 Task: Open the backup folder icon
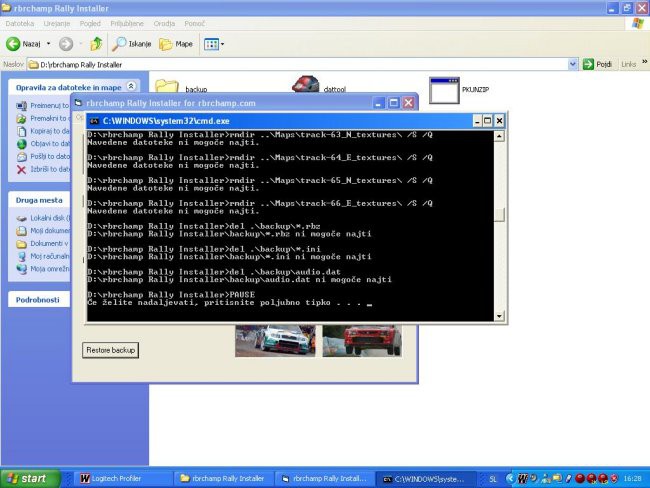click(167, 89)
